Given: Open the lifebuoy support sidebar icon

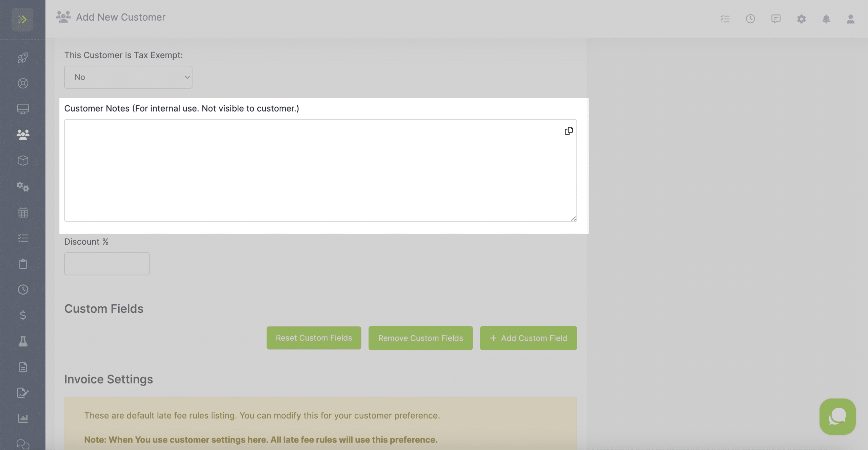Looking at the screenshot, I should pos(23,83).
